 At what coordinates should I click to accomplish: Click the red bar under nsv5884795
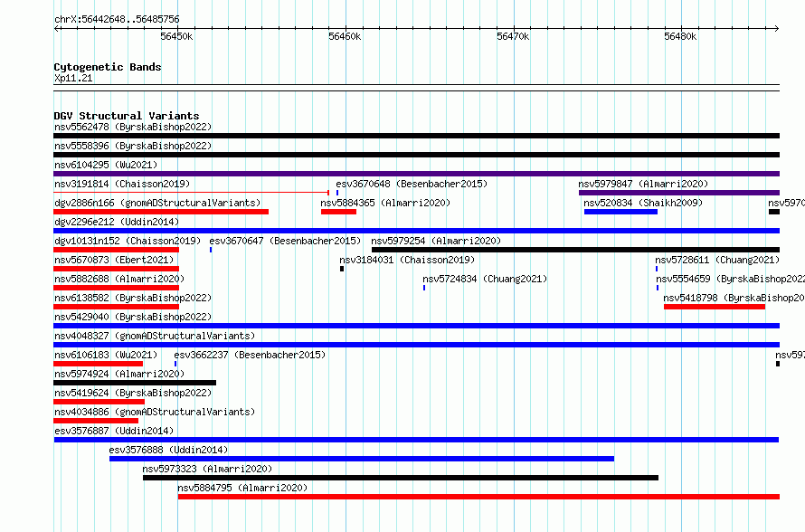point(479,497)
